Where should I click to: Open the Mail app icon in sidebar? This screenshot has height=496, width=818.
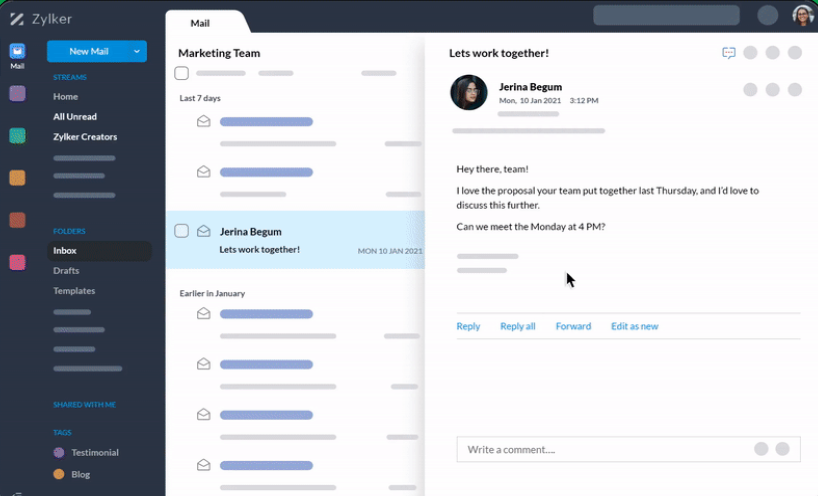pos(17,51)
